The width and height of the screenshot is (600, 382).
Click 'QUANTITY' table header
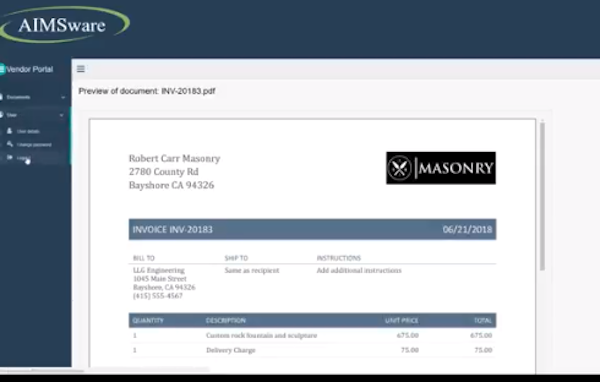(x=148, y=320)
